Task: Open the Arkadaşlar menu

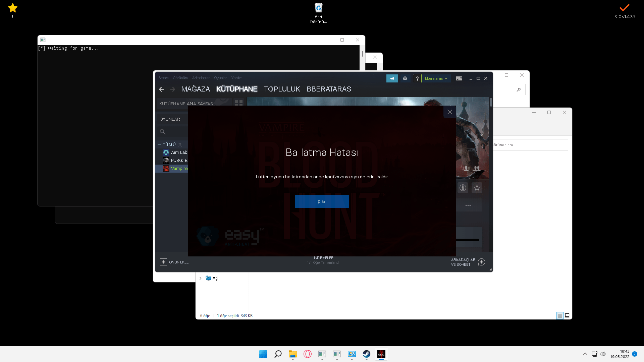Action: pos(201,78)
